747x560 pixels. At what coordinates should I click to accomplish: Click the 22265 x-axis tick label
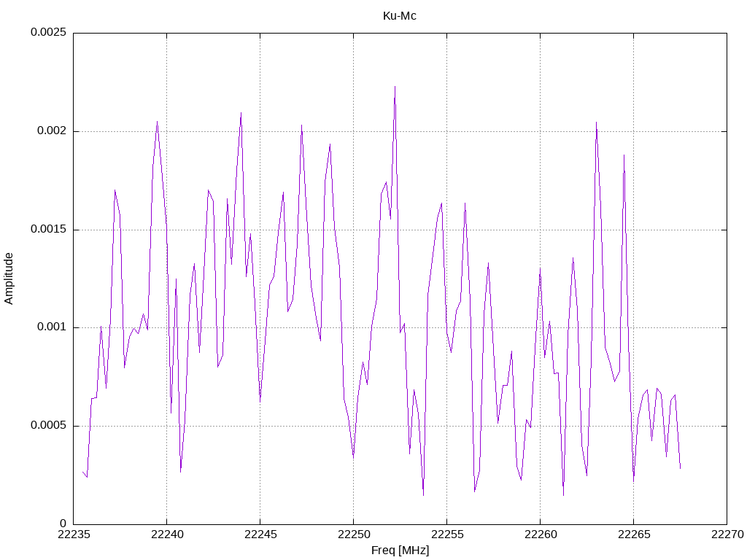(634, 534)
